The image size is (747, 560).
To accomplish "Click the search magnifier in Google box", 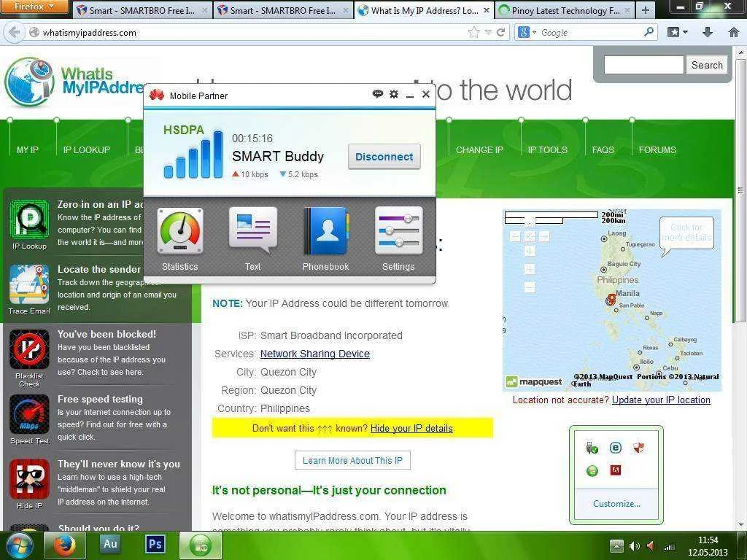I will 649,32.
